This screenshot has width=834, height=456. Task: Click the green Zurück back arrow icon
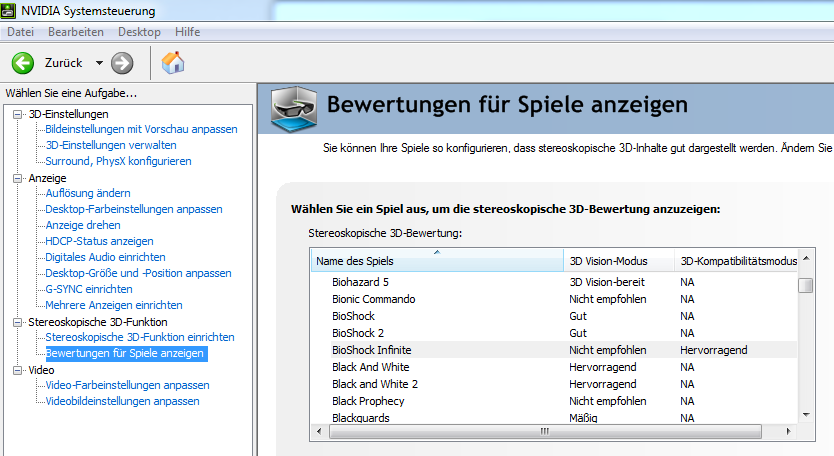pos(23,63)
